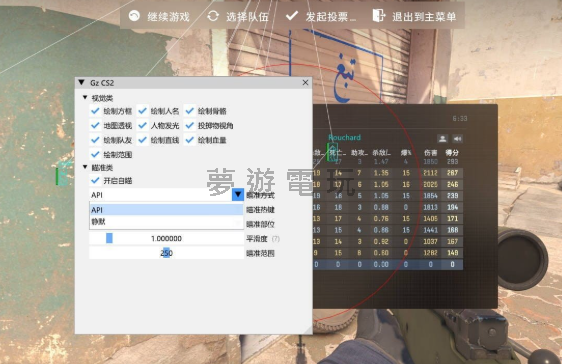Collapse the 瞄准类 section
The image size is (562, 364).
pos(85,167)
